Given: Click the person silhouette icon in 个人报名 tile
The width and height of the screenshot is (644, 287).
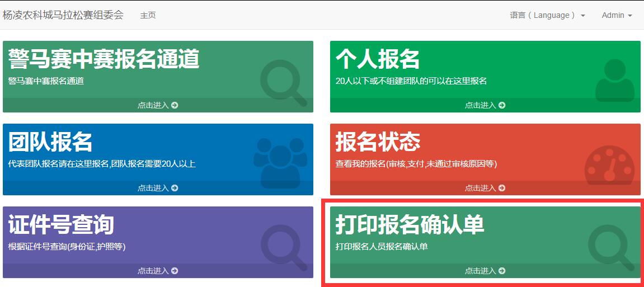Looking at the screenshot, I should coord(614,81).
